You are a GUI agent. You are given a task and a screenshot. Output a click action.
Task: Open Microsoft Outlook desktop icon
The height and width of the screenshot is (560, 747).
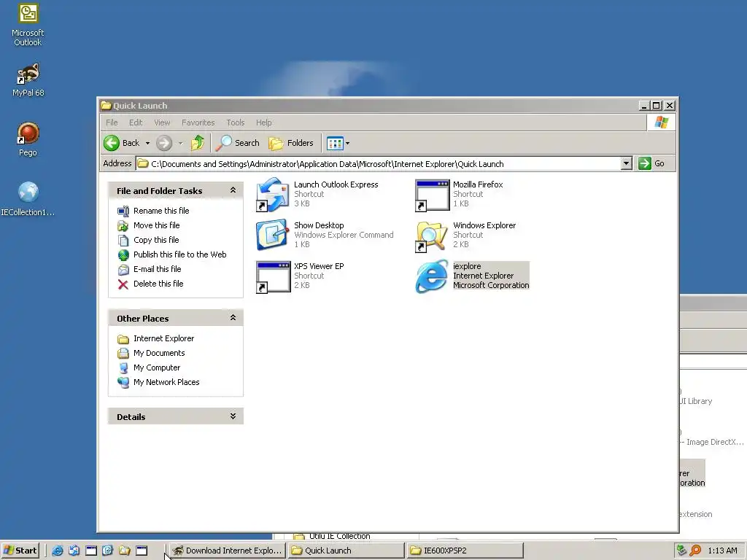coord(28,26)
